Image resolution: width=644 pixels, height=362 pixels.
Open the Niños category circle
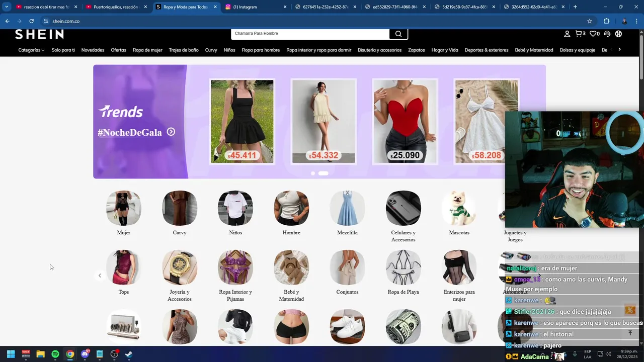(235, 208)
